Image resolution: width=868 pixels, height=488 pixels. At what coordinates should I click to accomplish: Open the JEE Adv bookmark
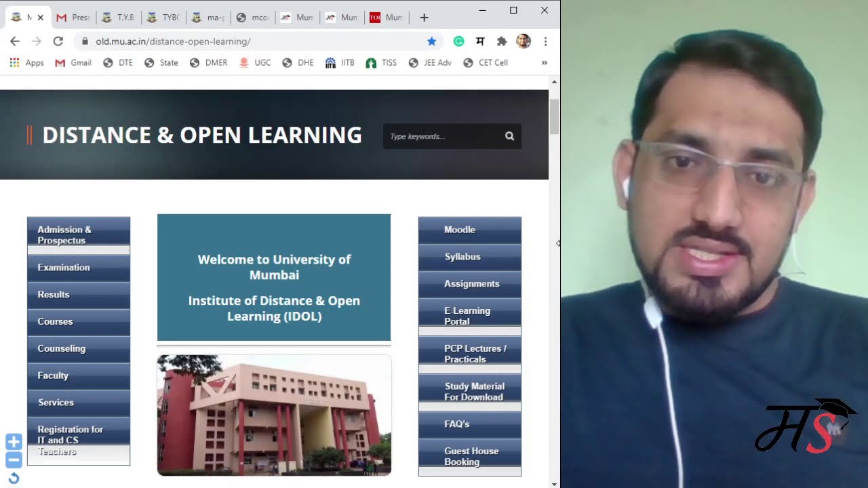pyautogui.click(x=430, y=62)
